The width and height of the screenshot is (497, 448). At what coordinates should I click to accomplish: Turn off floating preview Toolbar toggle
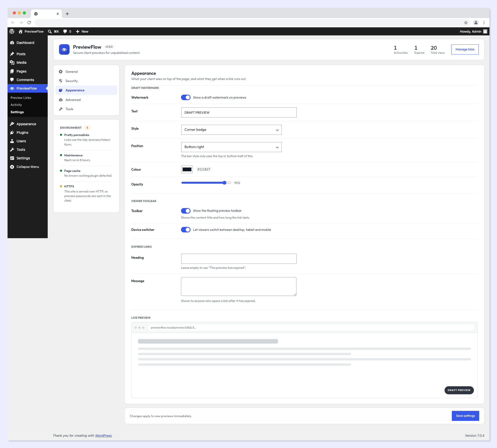pyautogui.click(x=186, y=211)
